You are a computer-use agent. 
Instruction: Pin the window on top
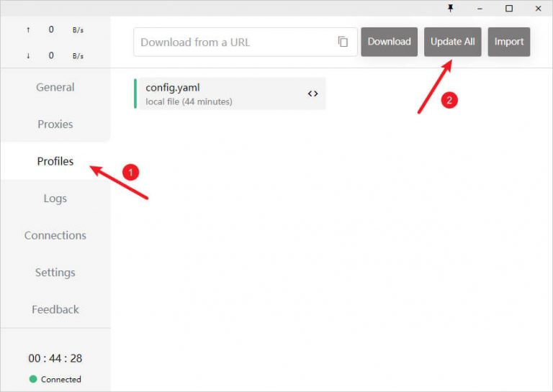pyautogui.click(x=451, y=8)
